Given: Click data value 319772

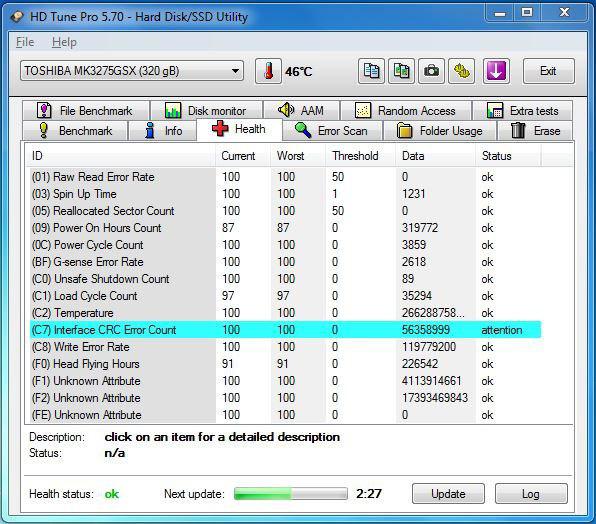Looking at the screenshot, I should (x=420, y=228).
